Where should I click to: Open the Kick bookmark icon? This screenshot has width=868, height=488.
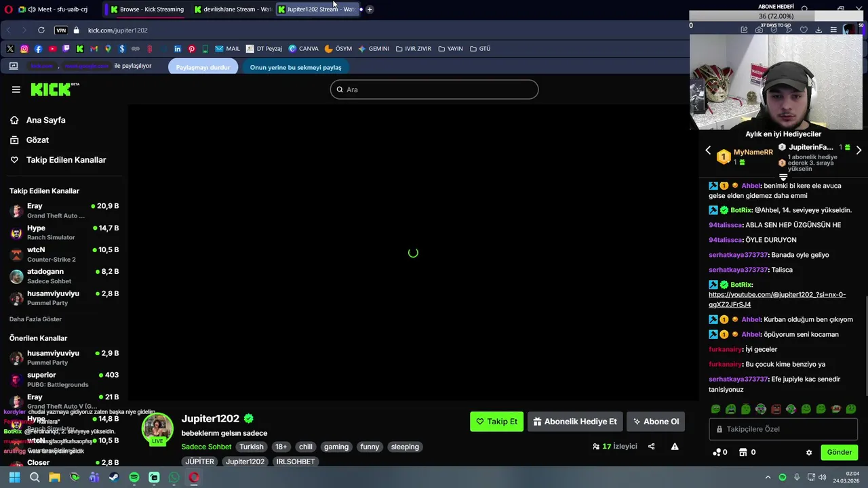click(x=80, y=49)
